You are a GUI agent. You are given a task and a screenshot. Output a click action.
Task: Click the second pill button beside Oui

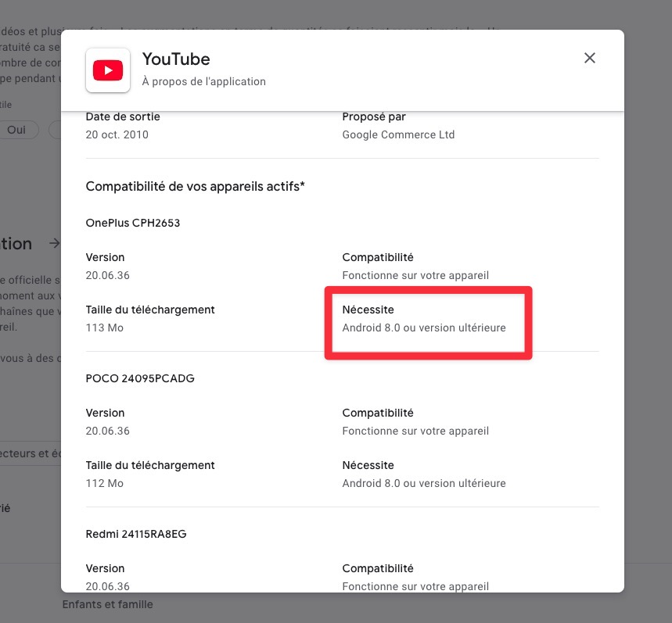(56, 130)
